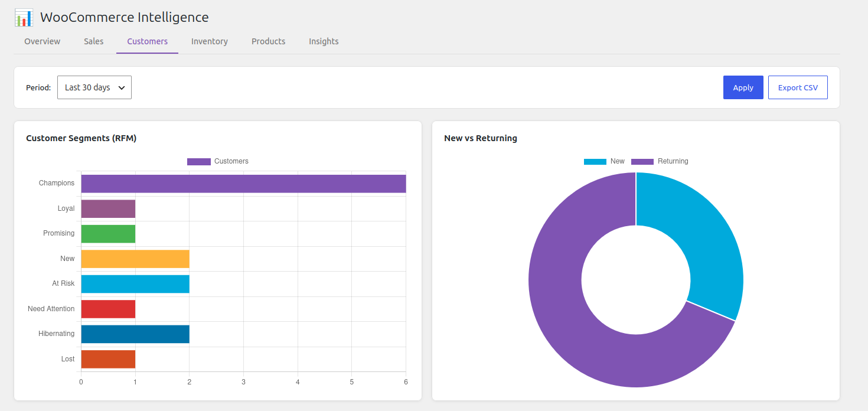This screenshot has height=411, width=868.
Task: Click the At Risk axis label
Action: pyautogui.click(x=63, y=283)
